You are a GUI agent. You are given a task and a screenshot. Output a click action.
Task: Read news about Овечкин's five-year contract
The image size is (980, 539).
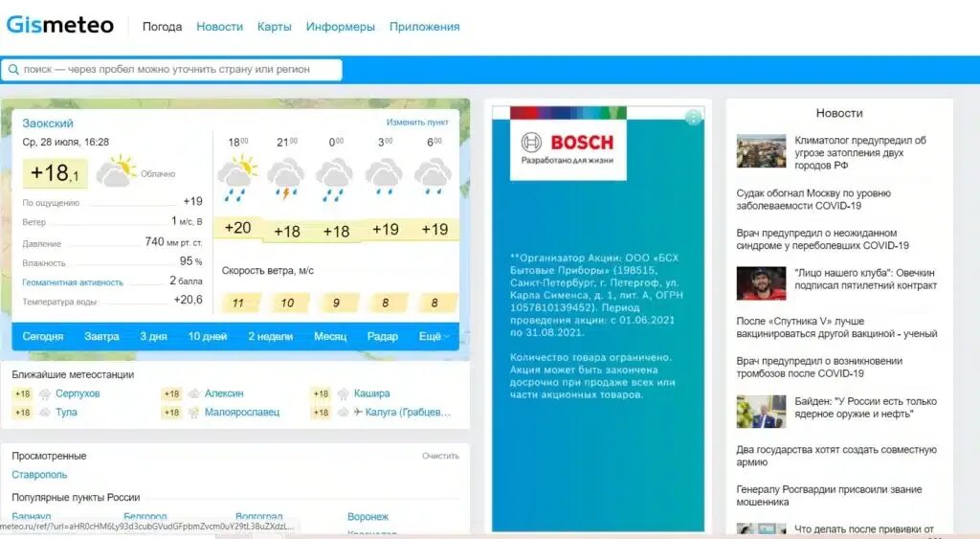tap(865, 279)
